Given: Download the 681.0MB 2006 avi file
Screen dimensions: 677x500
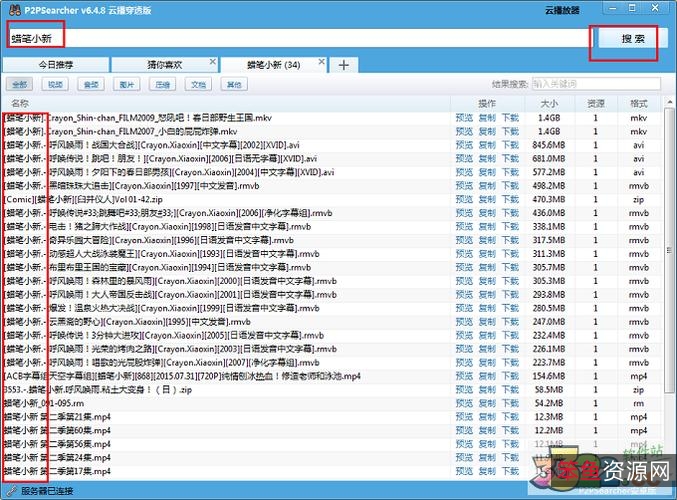Looking at the screenshot, I should (510, 158).
